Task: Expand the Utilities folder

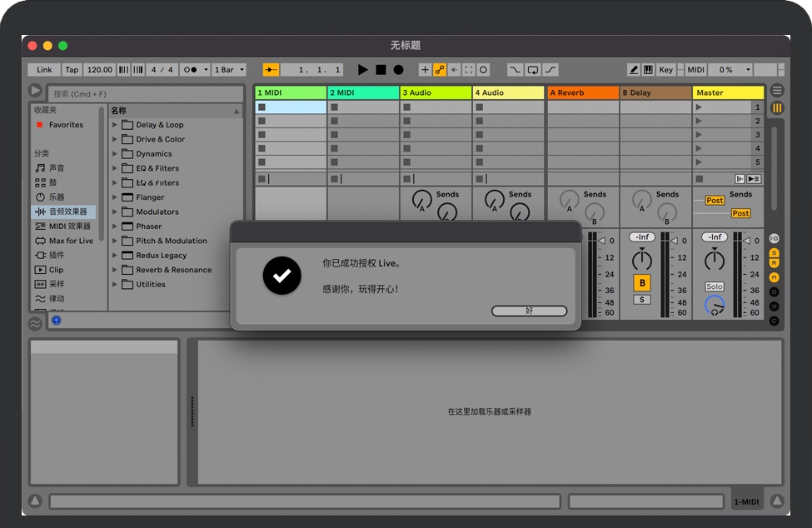Action: click(114, 284)
